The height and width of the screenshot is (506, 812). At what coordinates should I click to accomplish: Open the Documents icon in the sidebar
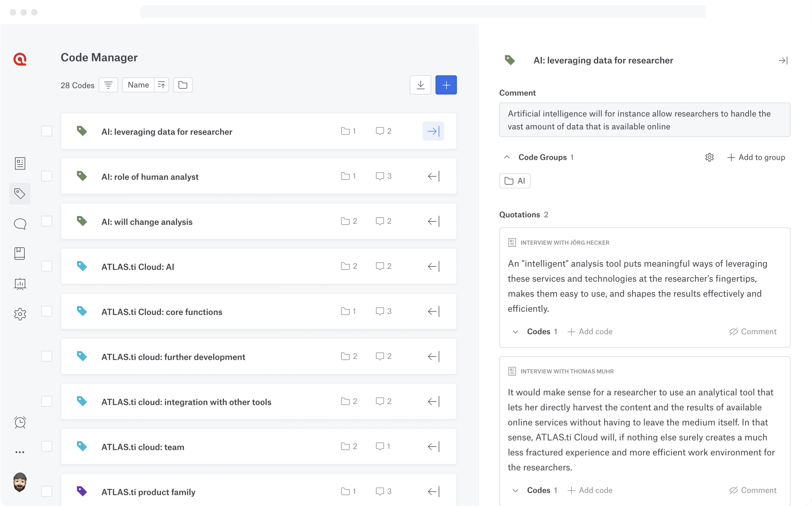pos(20,163)
